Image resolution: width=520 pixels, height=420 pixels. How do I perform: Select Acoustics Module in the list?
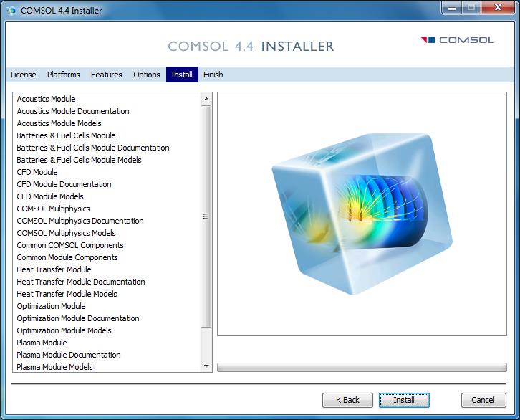click(46, 99)
